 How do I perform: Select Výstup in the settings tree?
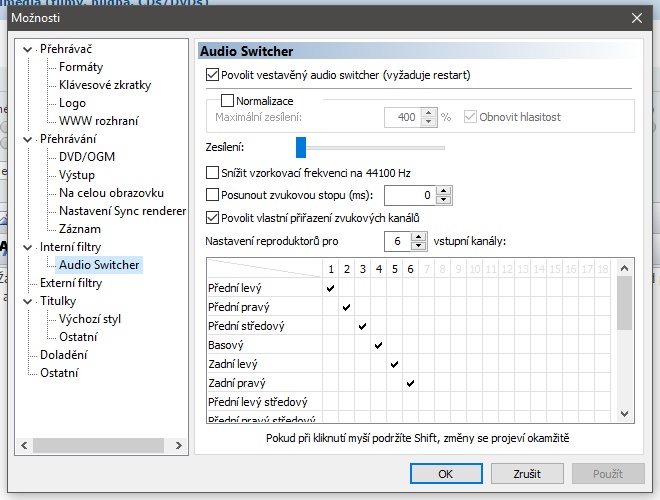[x=77, y=175]
